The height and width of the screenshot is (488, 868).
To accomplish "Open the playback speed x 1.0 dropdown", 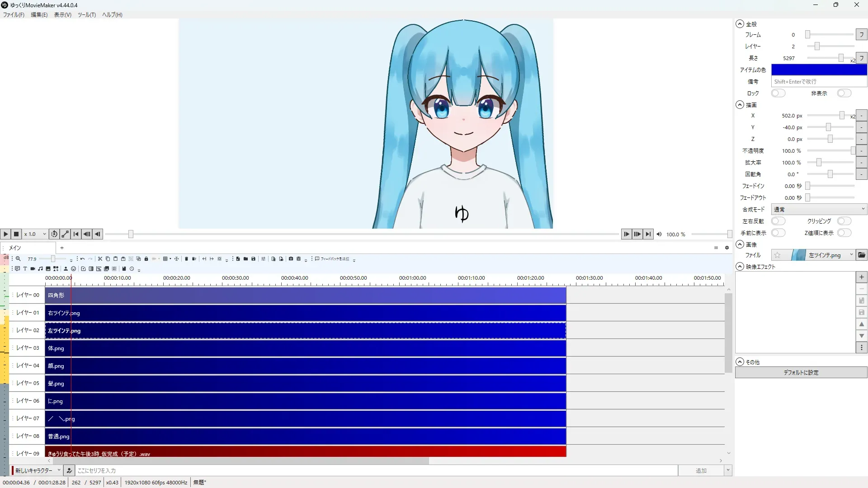I will (35, 234).
